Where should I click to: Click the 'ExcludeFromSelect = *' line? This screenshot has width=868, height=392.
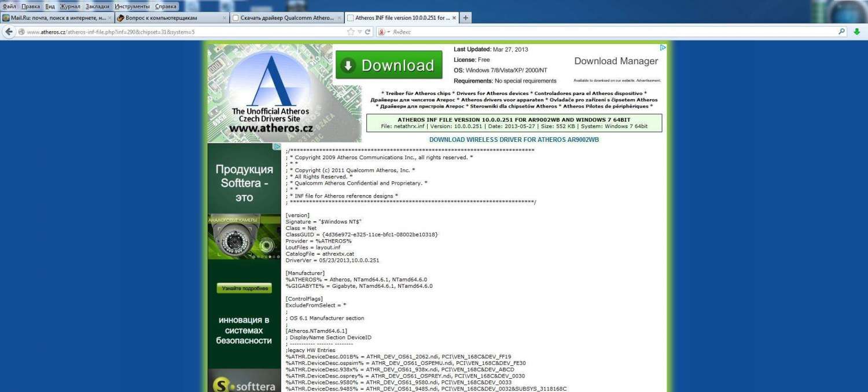[316, 305]
